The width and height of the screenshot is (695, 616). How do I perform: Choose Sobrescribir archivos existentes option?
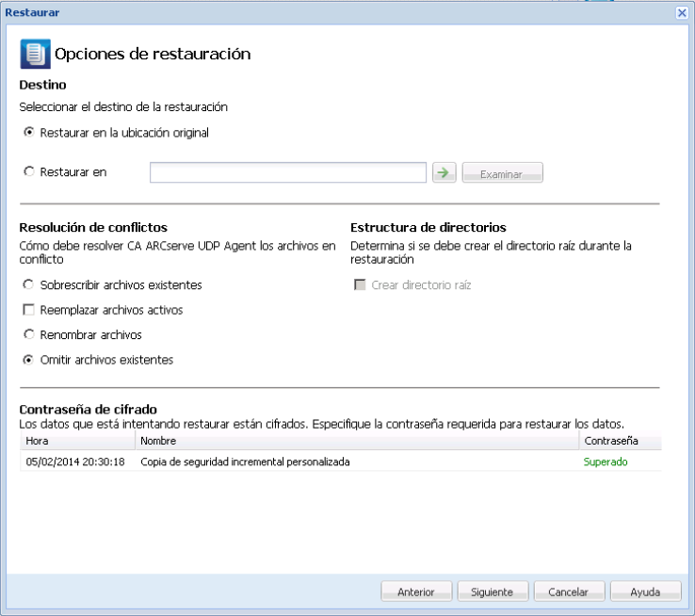(29, 284)
